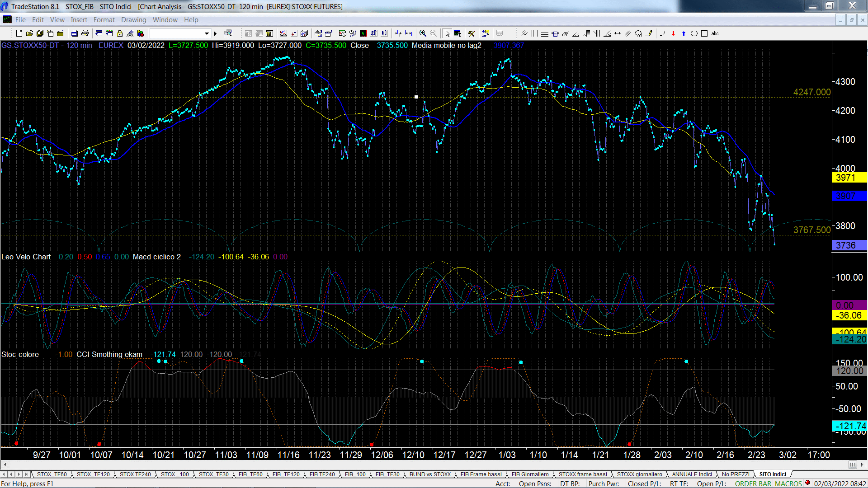Open the Drawing menu

[x=134, y=20]
